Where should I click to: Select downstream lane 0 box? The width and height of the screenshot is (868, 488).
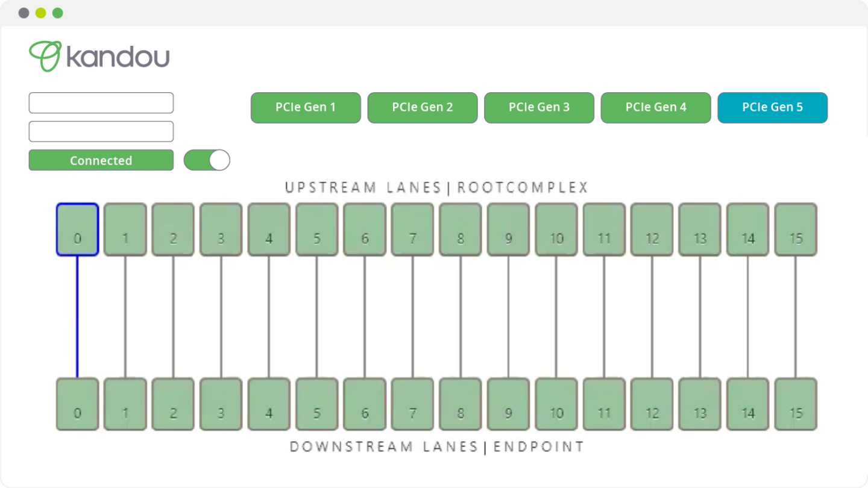click(77, 404)
